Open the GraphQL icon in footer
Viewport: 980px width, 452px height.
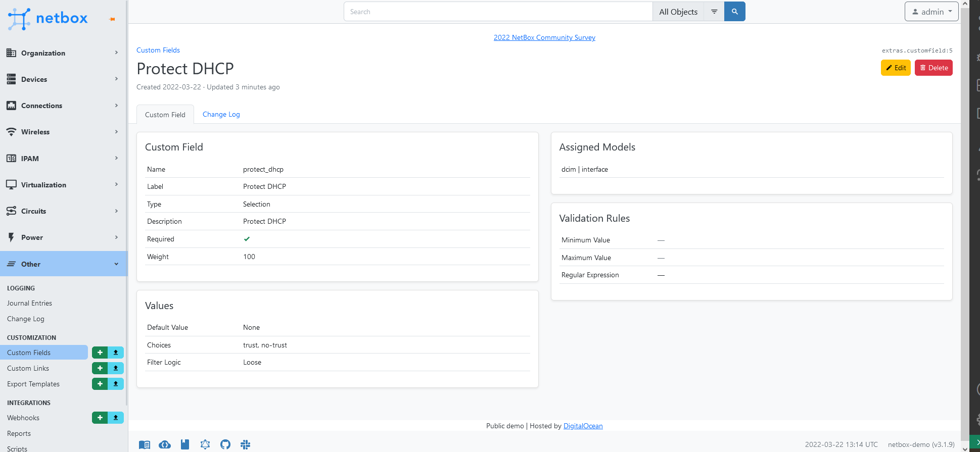(205, 444)
